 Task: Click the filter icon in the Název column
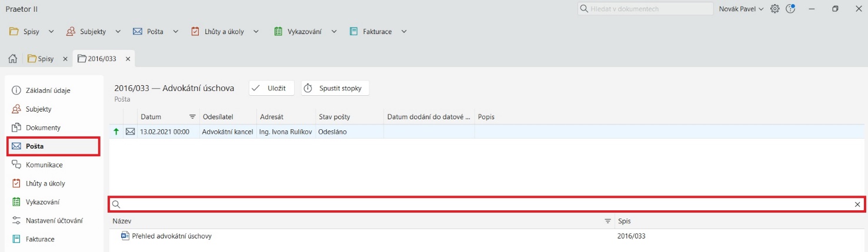point(607,221)
